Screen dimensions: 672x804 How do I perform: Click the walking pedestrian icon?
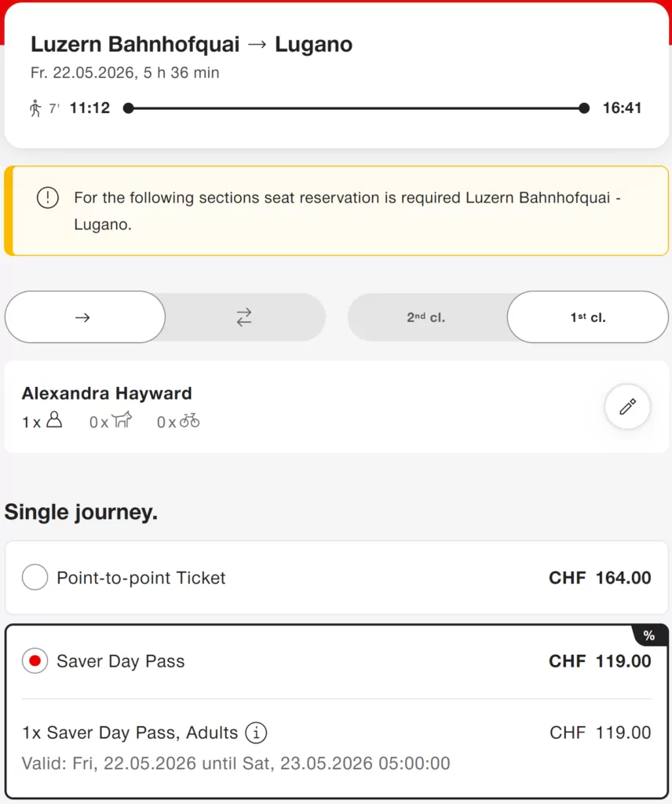coord(35,108)
